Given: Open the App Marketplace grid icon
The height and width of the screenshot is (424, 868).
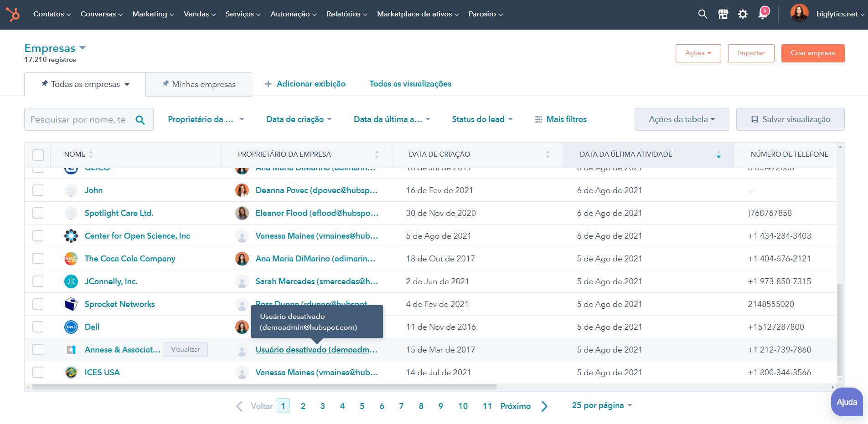Looking at the screenshot, I should click(x=723, y=14).
